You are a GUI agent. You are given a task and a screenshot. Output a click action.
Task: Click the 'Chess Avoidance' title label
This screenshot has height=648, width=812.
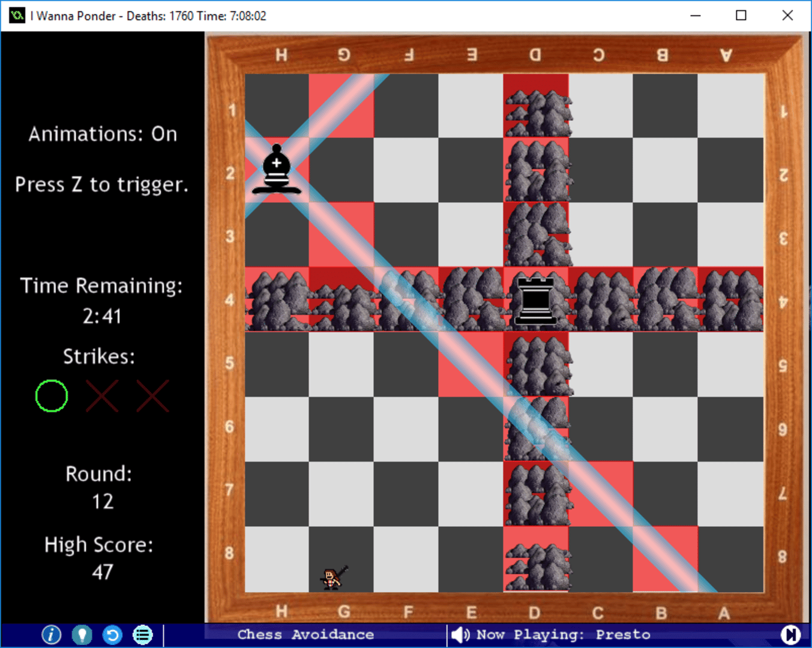click(305, 634)
